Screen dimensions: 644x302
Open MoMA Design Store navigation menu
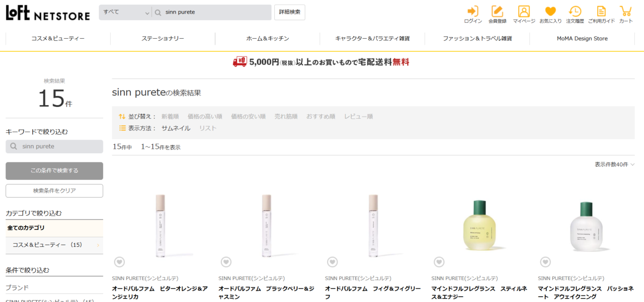[x=582, y=39]
